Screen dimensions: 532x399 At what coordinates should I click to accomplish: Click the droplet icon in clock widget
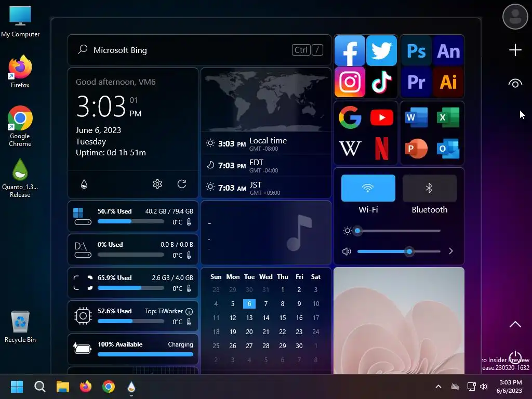click(84, 184)
